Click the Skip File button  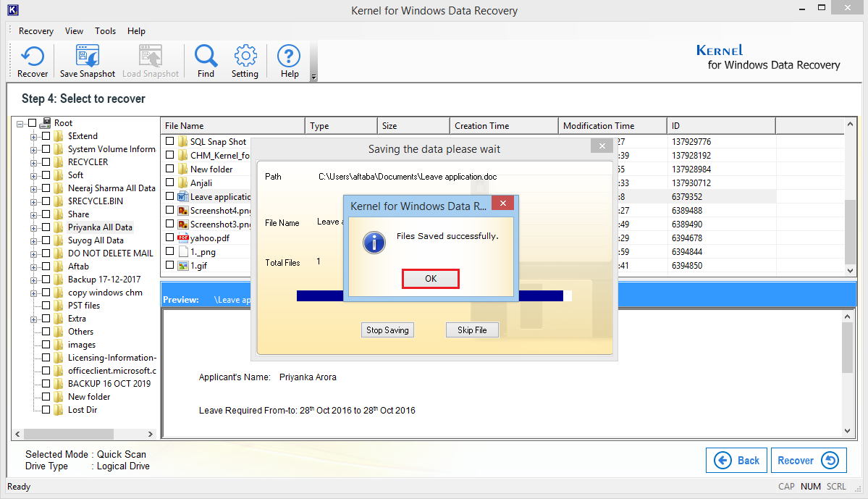tap(472, 330)
